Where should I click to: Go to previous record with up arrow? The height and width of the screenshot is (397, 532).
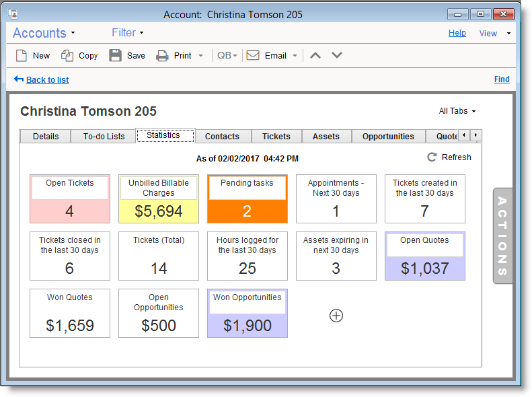(x=315, y=55)
